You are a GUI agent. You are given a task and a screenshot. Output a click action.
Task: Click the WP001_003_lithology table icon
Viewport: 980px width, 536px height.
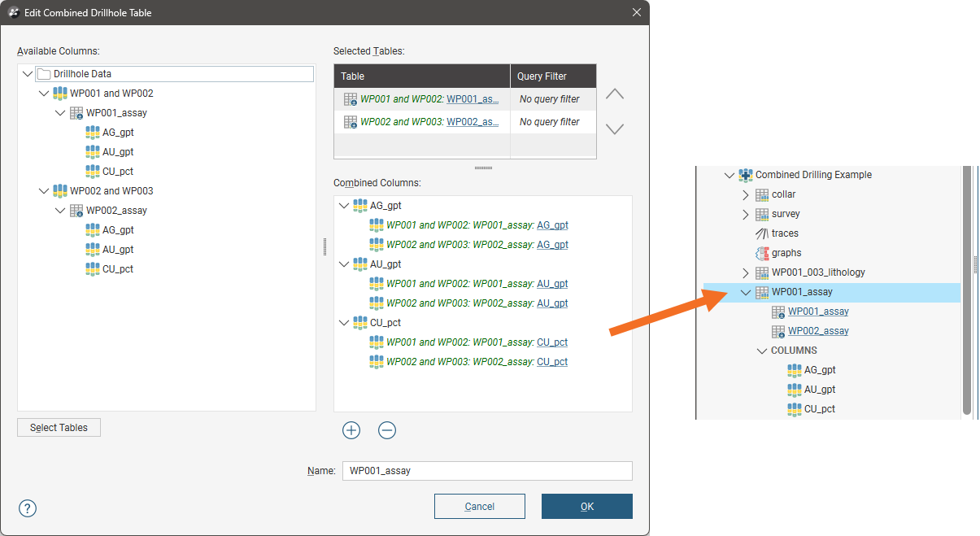pos(762,272)
